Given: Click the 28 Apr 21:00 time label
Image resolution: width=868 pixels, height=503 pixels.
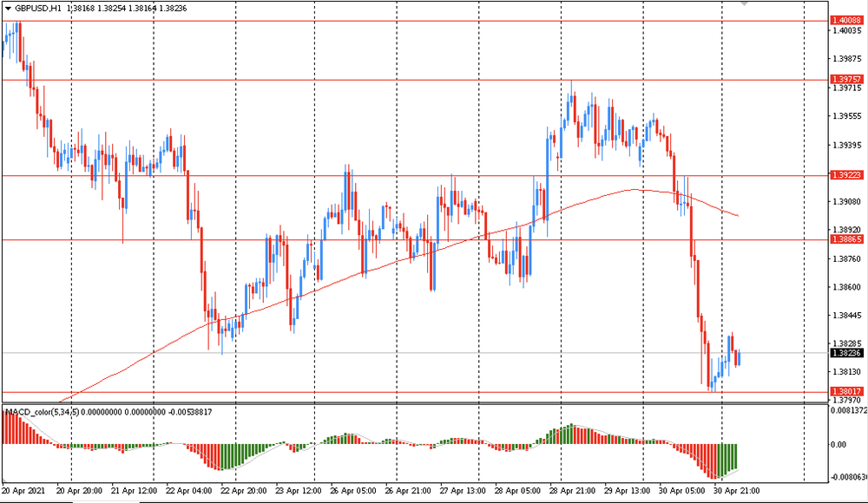Looking at the screenshot, I should (x=572, y=491).
